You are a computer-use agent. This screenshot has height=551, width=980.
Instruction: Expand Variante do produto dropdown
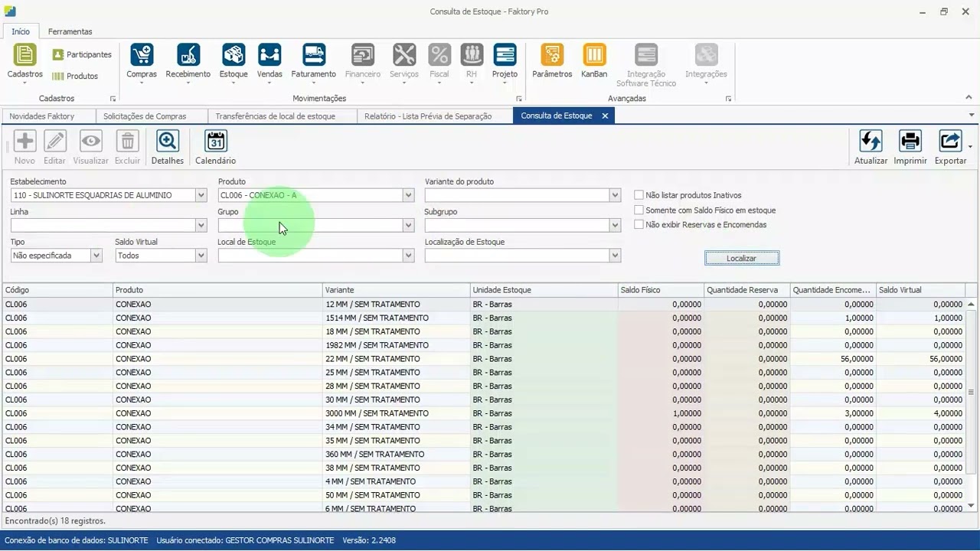(615, 195)
